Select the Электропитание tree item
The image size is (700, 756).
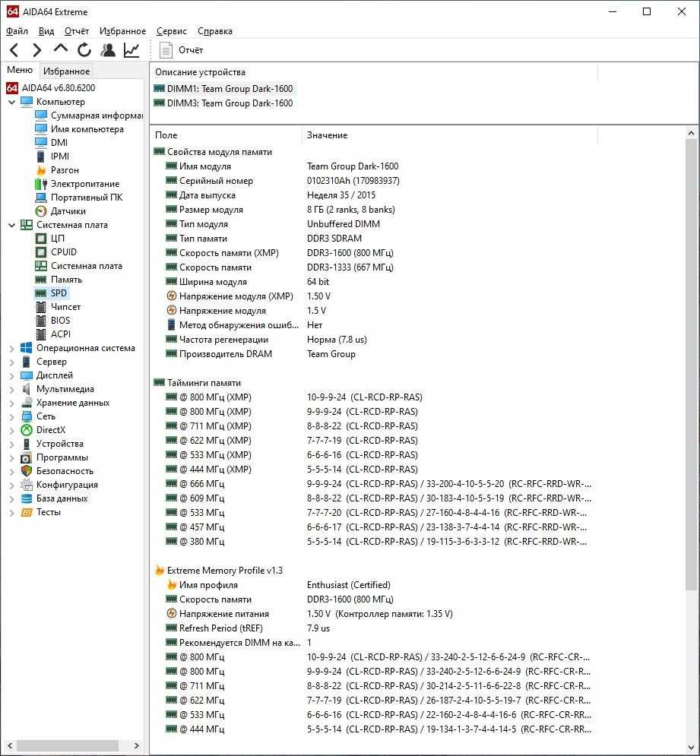pos(85,184)
